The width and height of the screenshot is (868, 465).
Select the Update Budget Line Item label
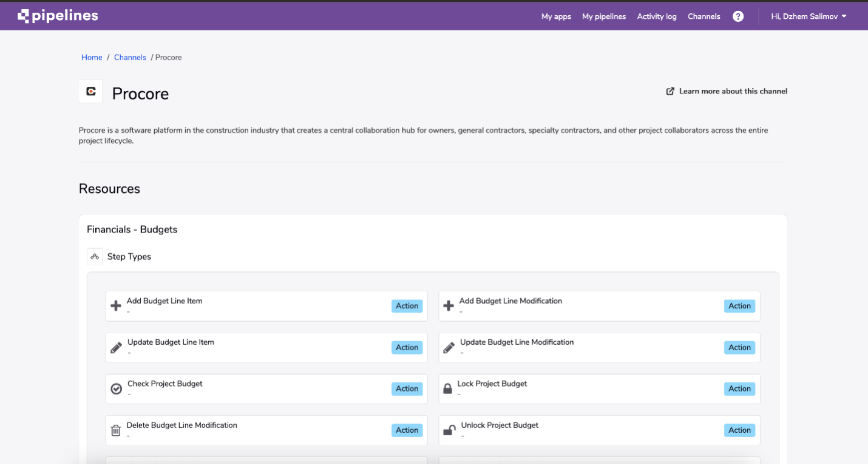171,342
